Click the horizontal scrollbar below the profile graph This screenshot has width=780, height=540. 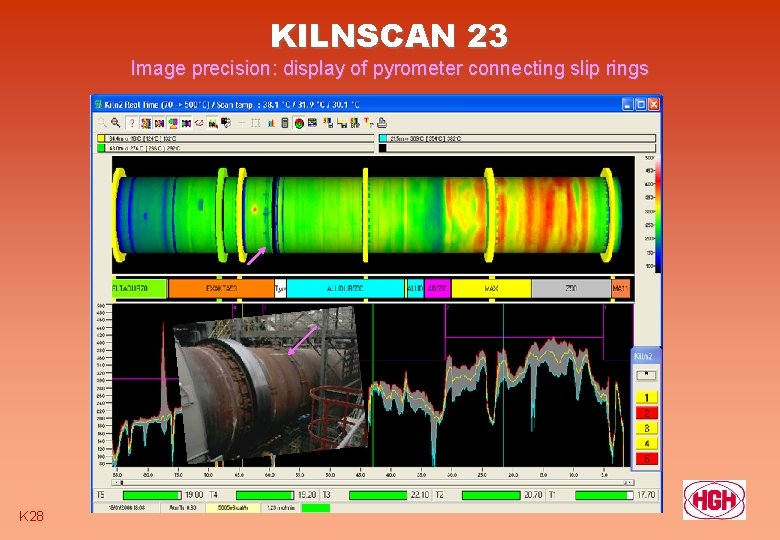373,482
